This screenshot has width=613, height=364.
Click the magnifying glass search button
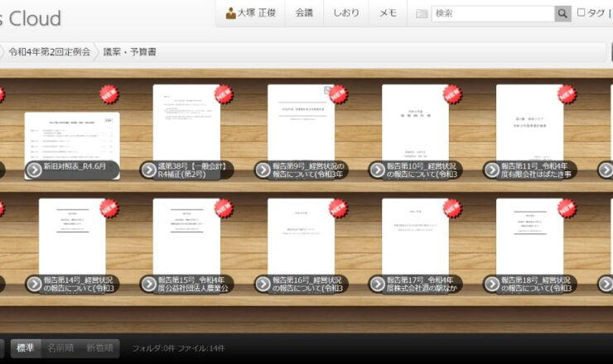pos(562,13)
